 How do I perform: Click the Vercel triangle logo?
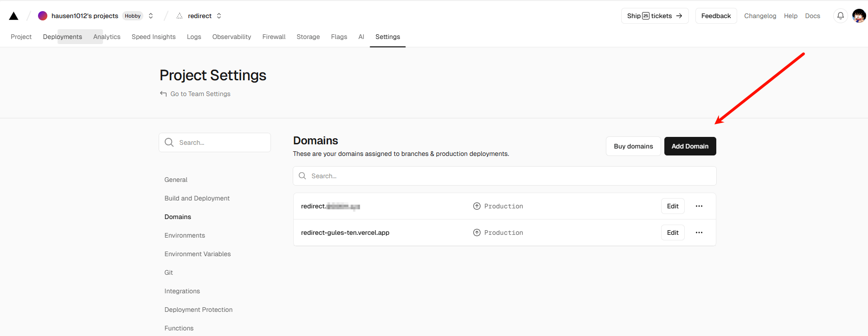14,16
